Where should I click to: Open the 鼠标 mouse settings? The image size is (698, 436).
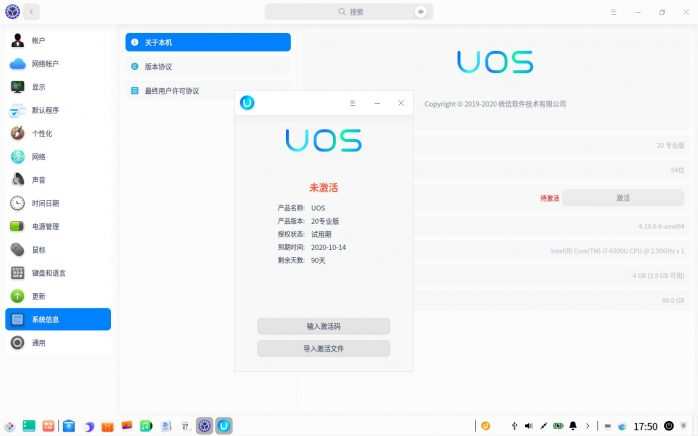[58, 249]
